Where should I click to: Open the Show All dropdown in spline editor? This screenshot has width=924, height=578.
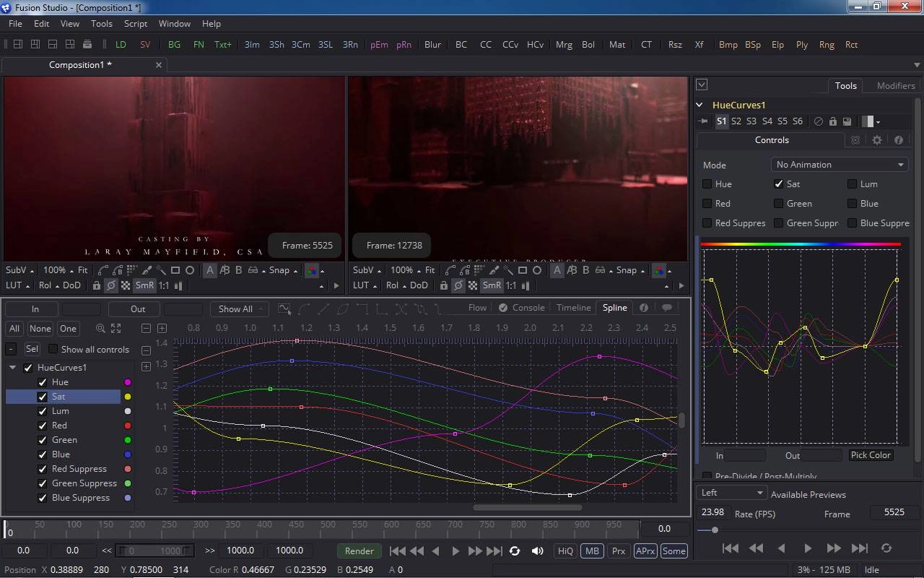coord(239,309)
